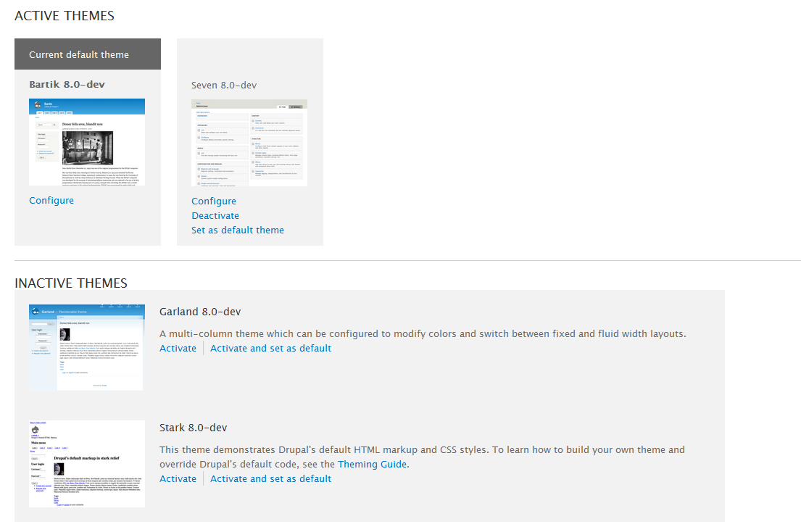
Task: Deactivate the Seven theme
Action: (x=215, y=215)
